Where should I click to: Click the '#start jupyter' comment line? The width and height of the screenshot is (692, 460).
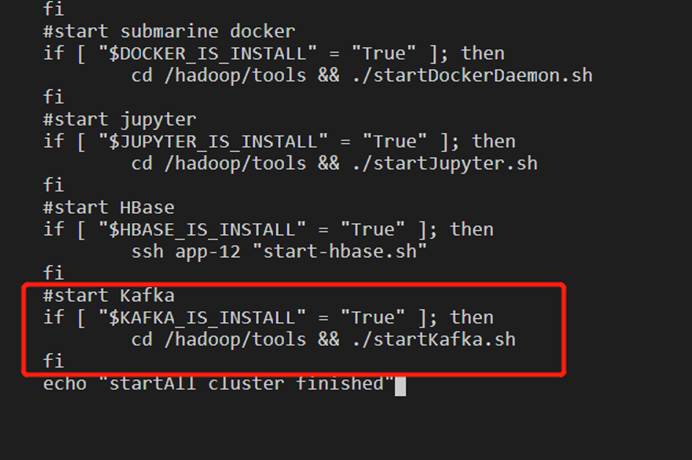pyautogui.click(x=120, y=120)
